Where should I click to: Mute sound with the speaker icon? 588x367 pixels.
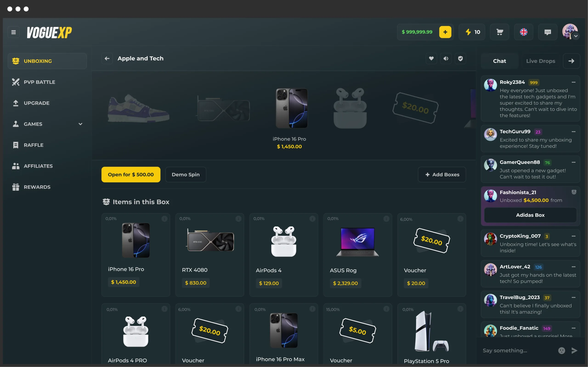point(446,58)
